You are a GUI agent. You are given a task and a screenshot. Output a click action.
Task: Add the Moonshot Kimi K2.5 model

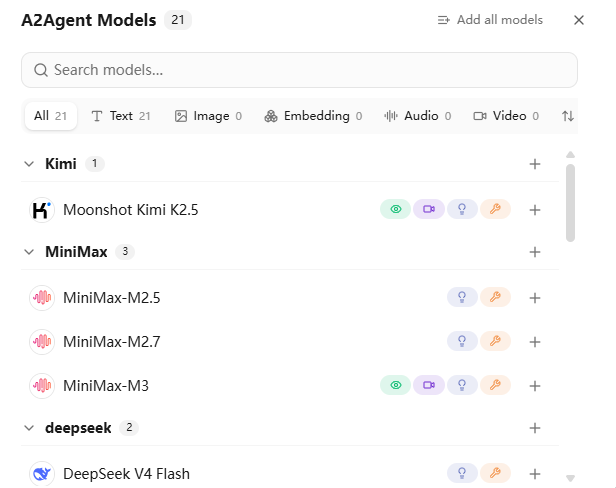(535, 210)
